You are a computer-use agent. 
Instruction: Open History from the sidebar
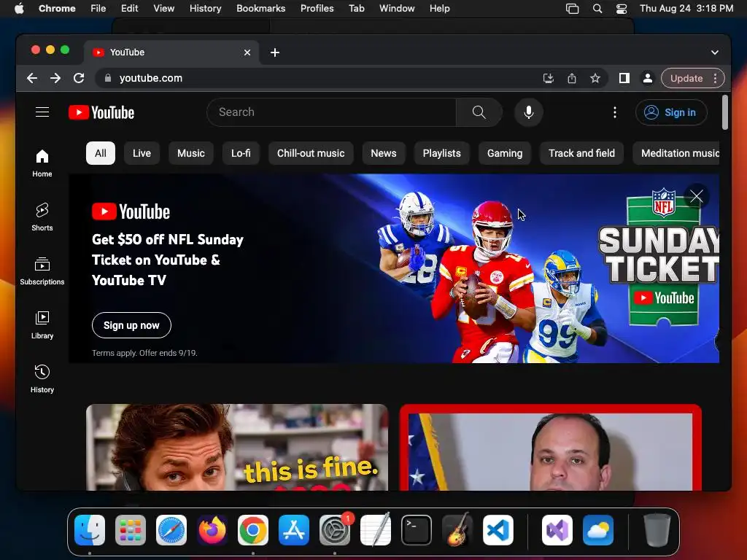tap(42, 379)
